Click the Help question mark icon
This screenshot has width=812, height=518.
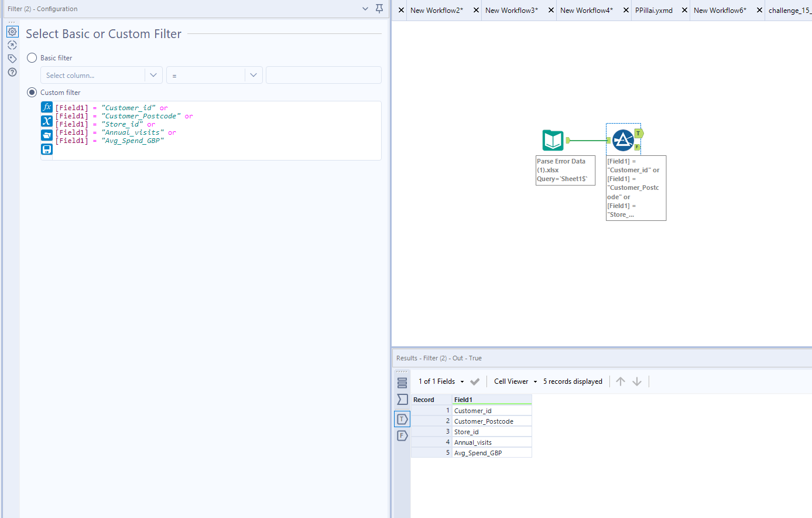(12, 72)
